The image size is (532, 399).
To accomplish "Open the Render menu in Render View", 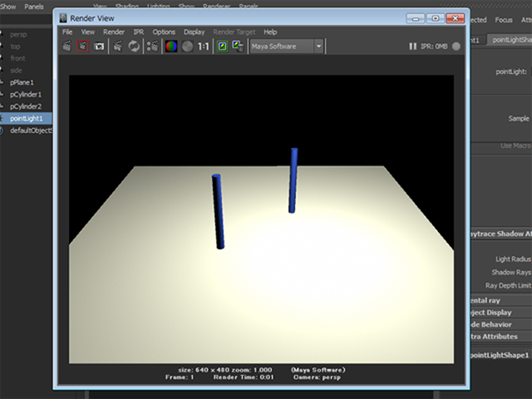I will pyautogui.click(x=114, y=32).
